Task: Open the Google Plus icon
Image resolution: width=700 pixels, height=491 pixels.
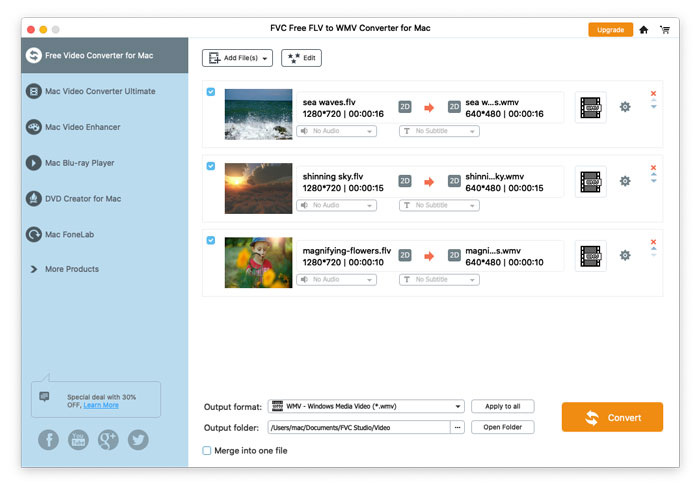Action: tap(108, 440)
